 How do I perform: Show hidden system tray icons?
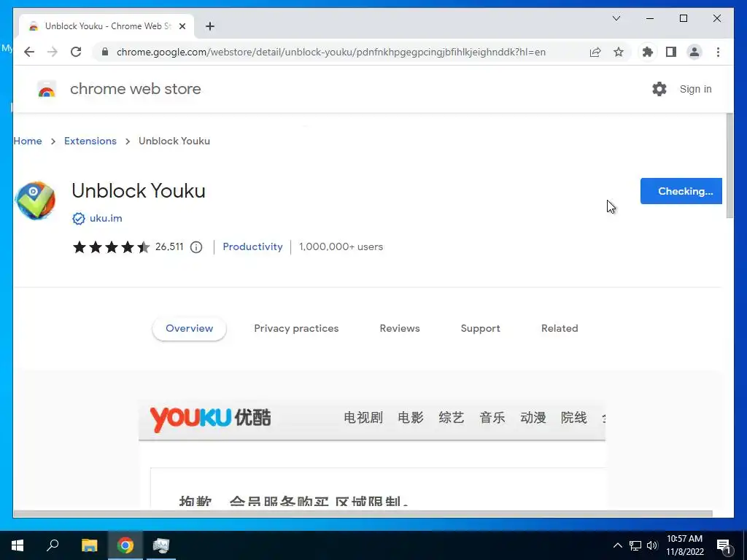click(617, 545)
